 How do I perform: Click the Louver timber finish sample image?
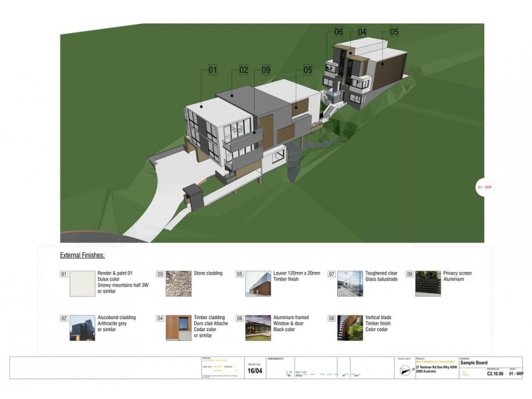[x=257, y=282]
